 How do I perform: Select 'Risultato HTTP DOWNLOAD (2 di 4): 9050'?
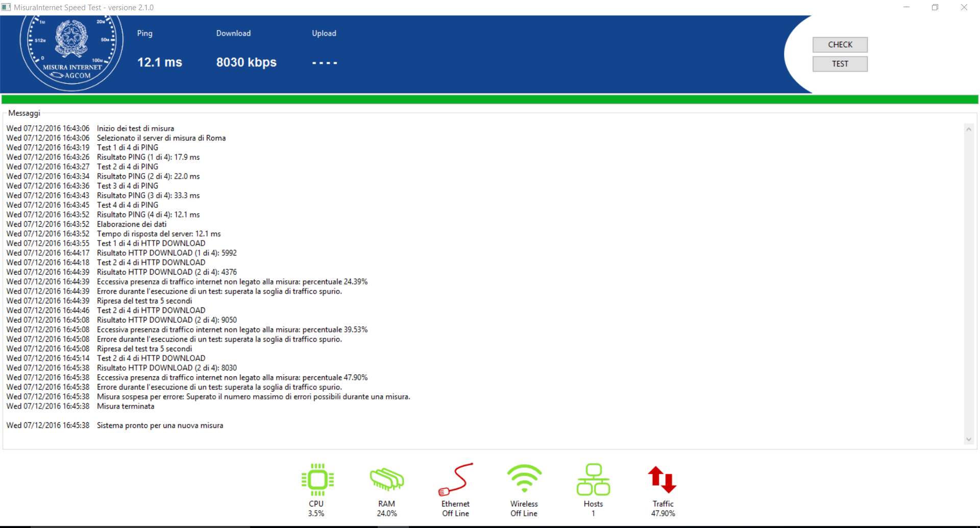(167, 320)
